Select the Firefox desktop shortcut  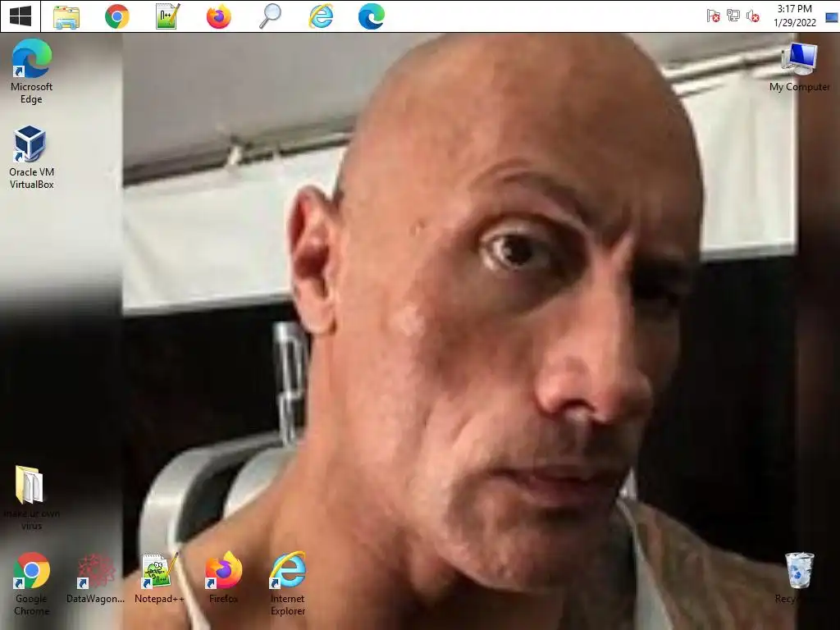tap(223, 578)
